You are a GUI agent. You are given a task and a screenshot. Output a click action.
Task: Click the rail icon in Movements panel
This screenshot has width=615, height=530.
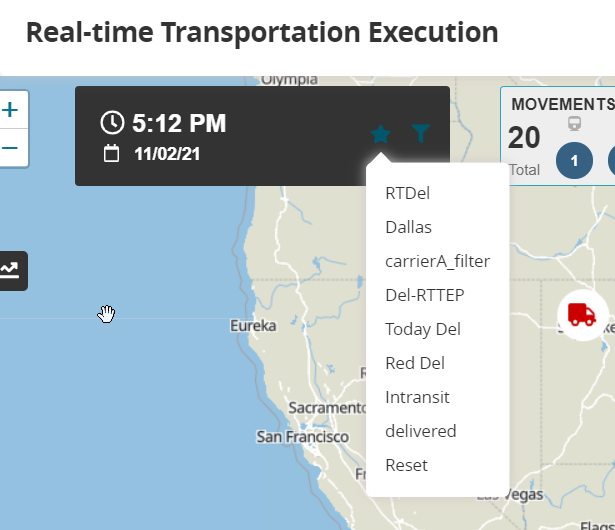(575, 124)
